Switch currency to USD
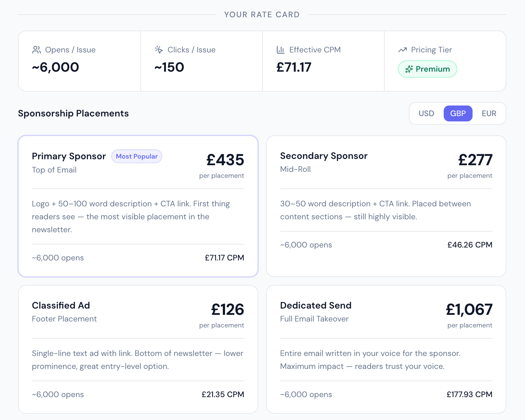The height and width of the screenshot is (420, 525). pos(426,113)
